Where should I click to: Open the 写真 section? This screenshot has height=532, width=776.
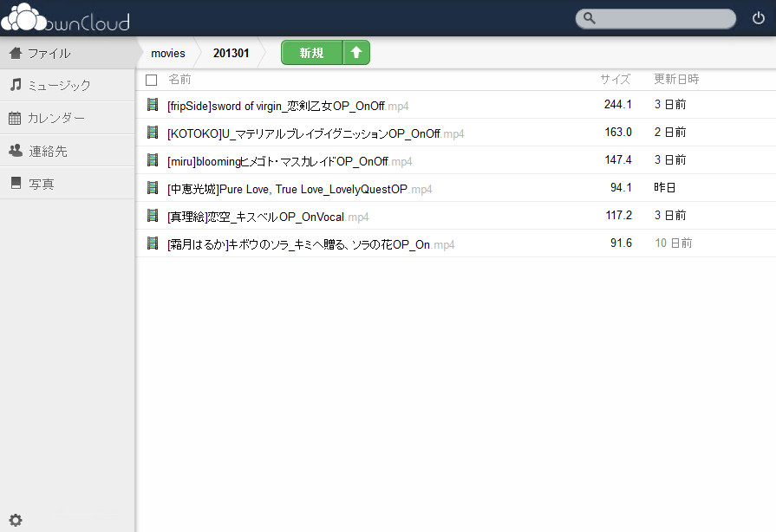(68, 184)
